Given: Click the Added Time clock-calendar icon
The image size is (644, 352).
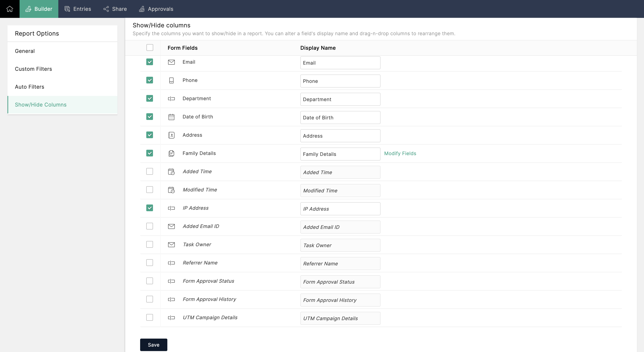Looking at the screenshot, I should [x=171, y=172].
